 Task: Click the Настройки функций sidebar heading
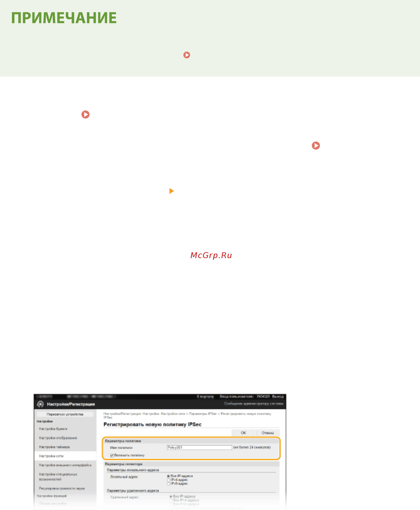click(x=51, y=496)
